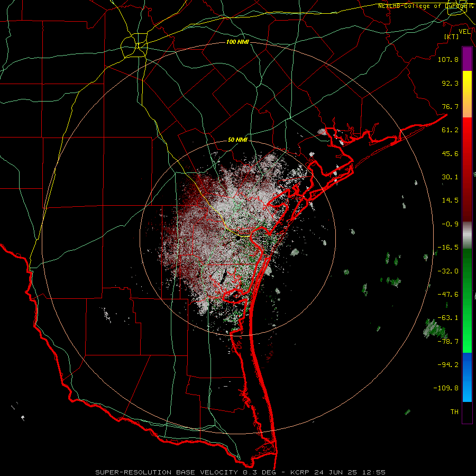The width and height of the screenshot is (476, 476).
Task: Click the [KT] units label
Action: [452, 36]
